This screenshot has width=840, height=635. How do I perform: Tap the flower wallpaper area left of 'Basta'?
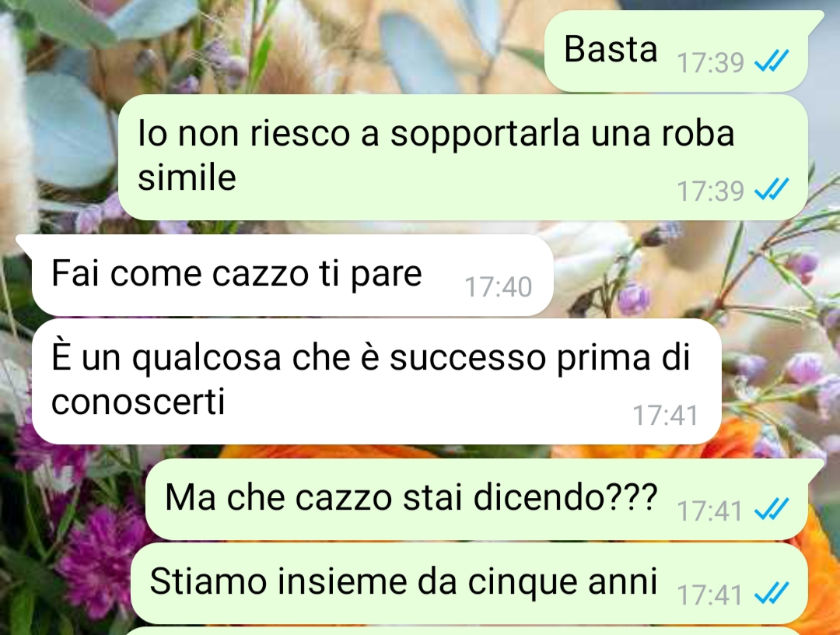(x=268, y=48)
